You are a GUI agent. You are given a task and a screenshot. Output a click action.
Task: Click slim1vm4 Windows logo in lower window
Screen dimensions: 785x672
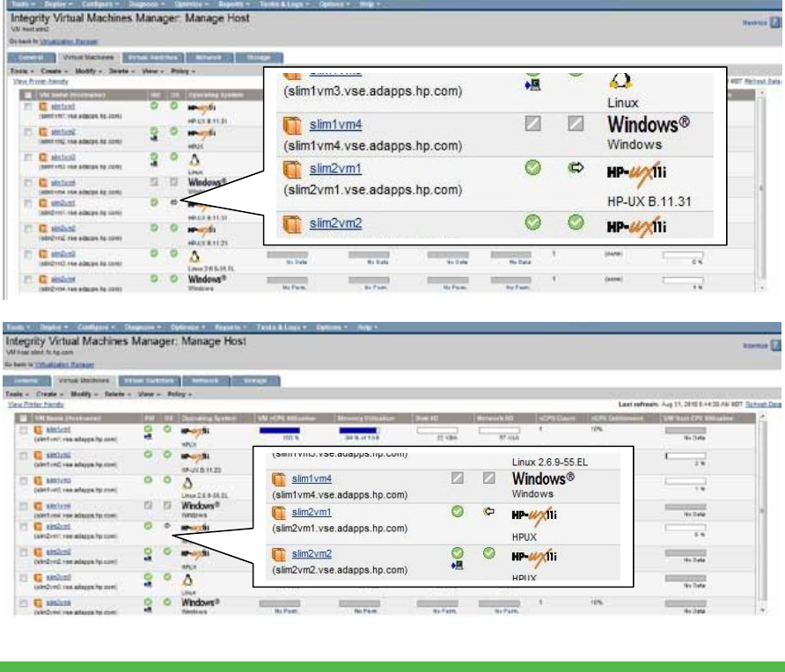201,506
